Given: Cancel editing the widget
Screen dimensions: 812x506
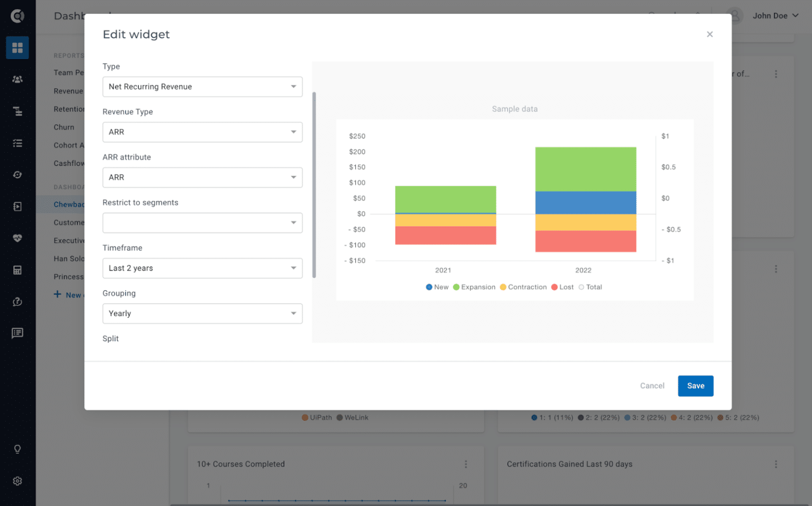Looking at the screenshot, I should 652,386.
